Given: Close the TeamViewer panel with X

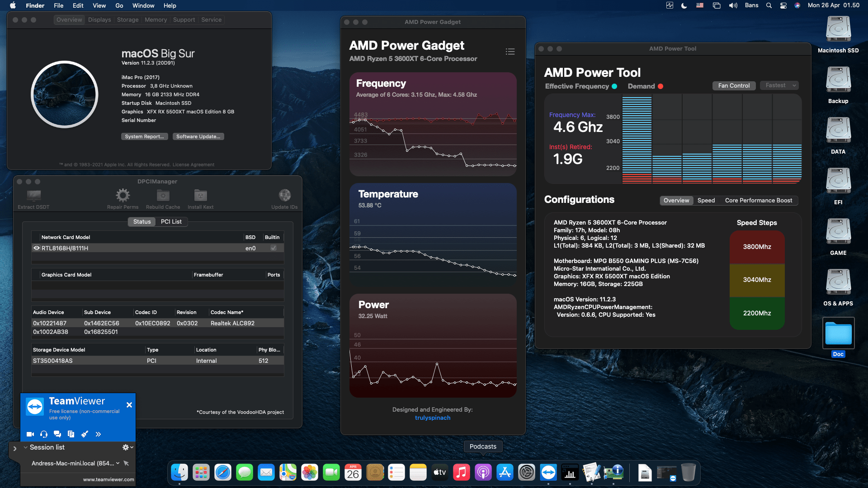Looking at the screenshot, I should coord(129,405).
